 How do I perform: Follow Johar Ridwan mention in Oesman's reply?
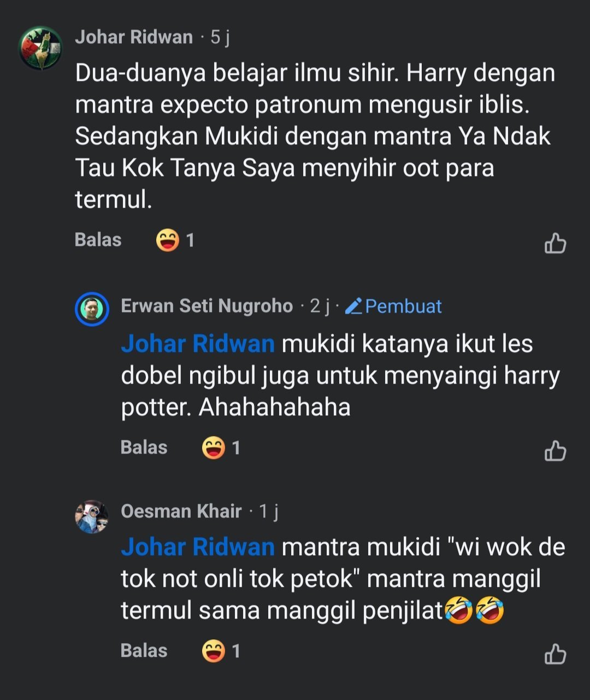coord(198,548)
